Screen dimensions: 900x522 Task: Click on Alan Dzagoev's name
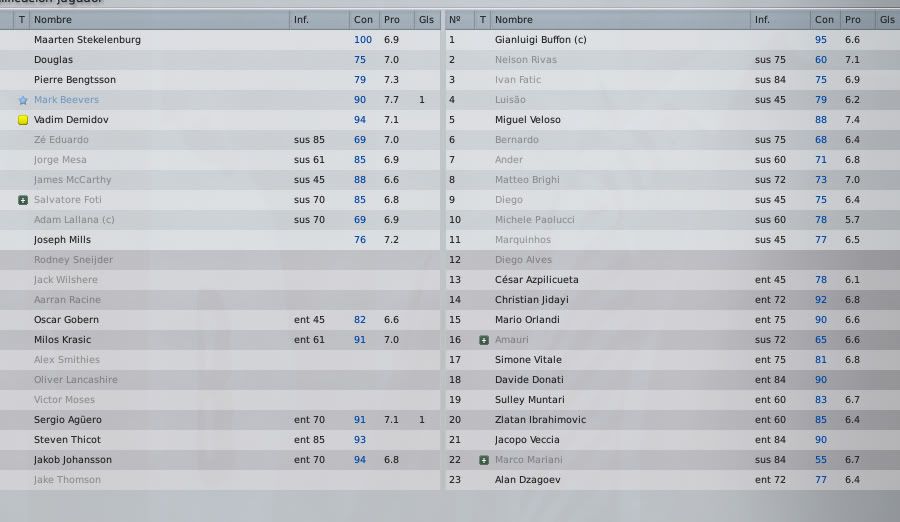(527, 480)
